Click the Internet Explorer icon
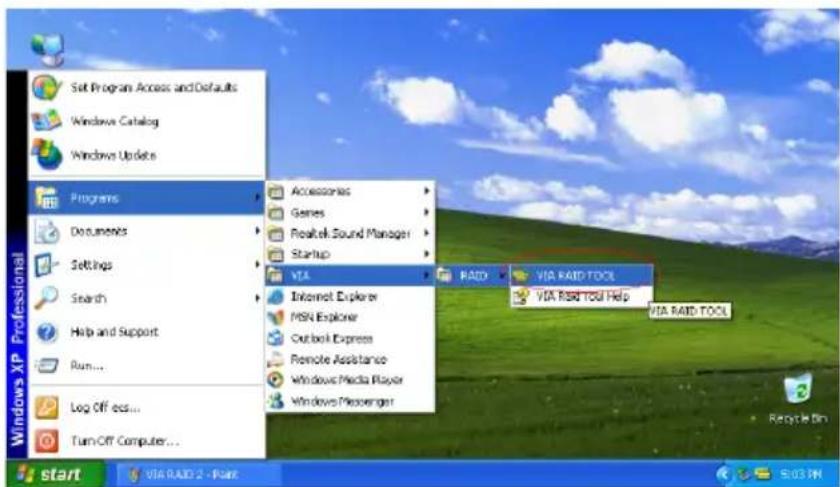This screenshot has width=840, height=487. click(x=275, y=296)
